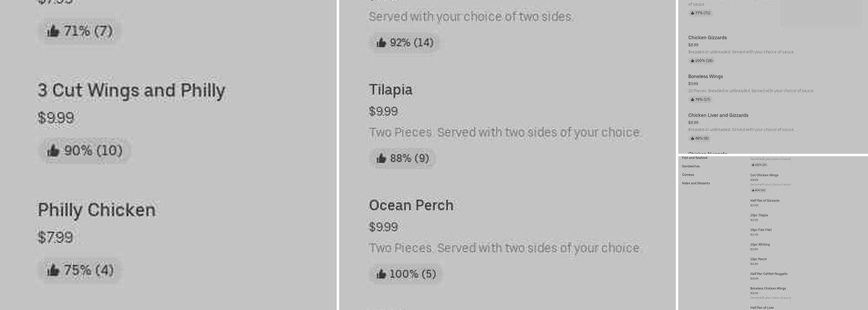Click the Ocean Perch 100% thumbs-up icon
This screenshot has width=868, height=310.
click(381, 273)
